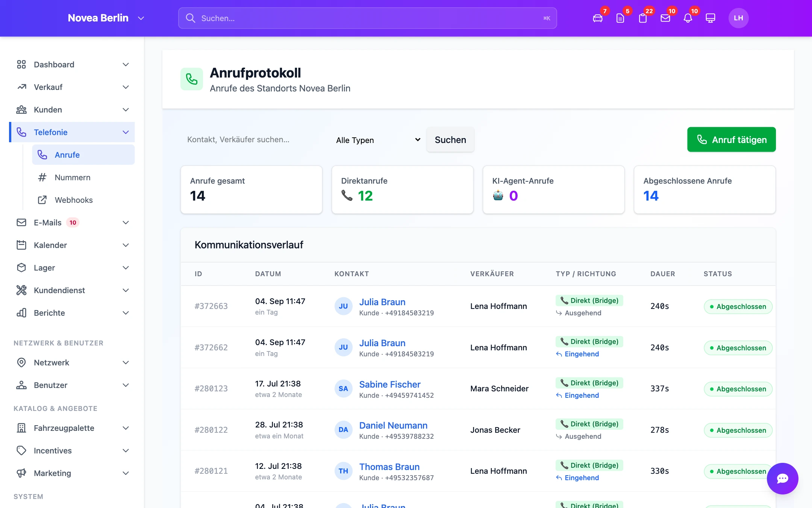Screen dimensions: 812x508
Task: Click the Direktanrufe stat card
Action: (x=402, y=190)
